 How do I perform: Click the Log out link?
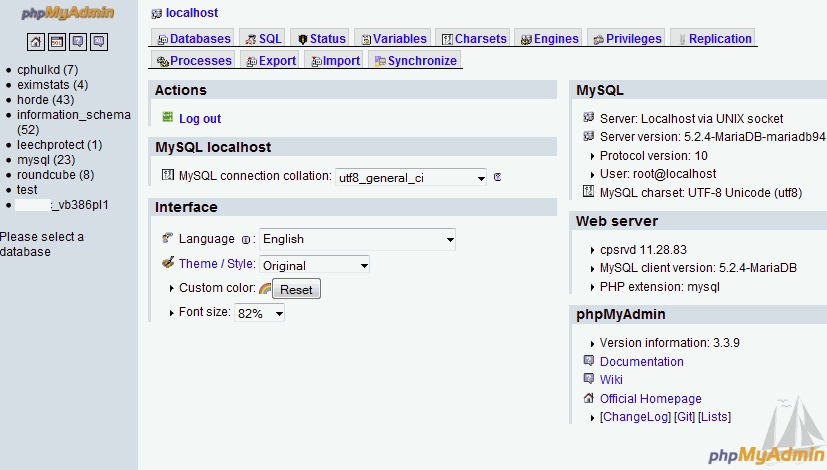[x=200, y=119]
